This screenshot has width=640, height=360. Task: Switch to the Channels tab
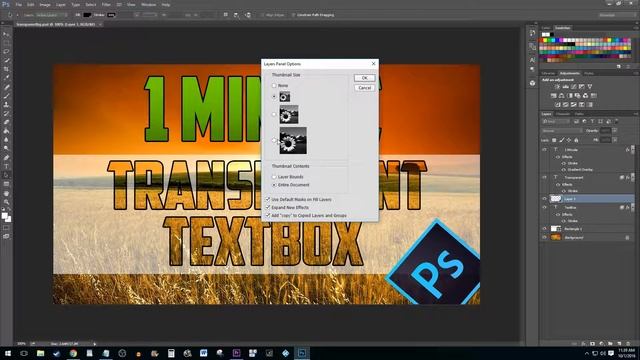(563, 114)
